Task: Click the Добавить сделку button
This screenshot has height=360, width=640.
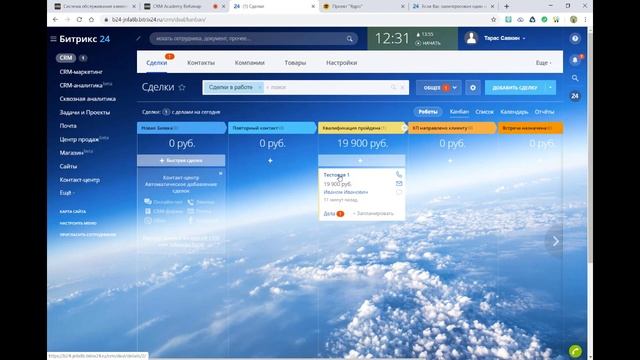Action: (515, 88)
